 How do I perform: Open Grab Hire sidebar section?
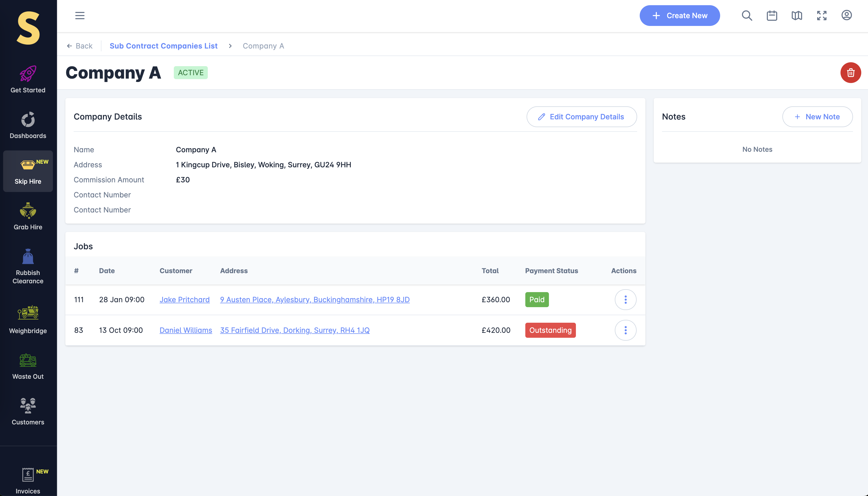tap(28, 216)
